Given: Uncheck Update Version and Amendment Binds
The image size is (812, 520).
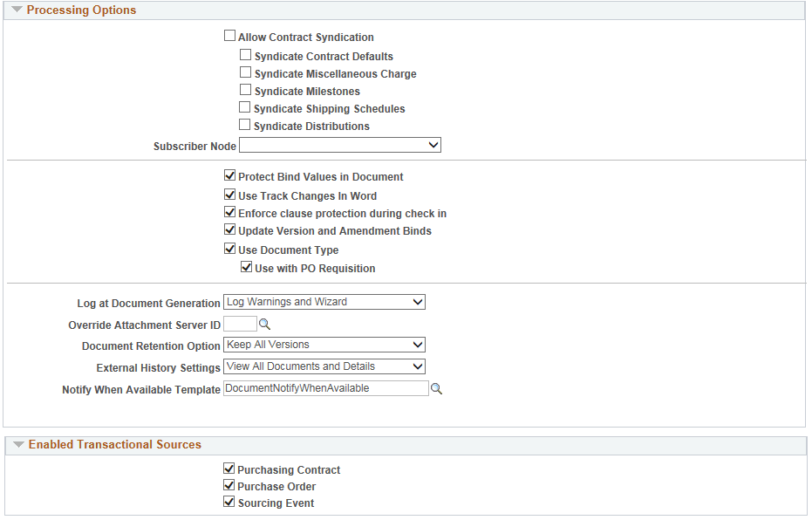Looking at the screenshot, I should [x=230, y=229].
